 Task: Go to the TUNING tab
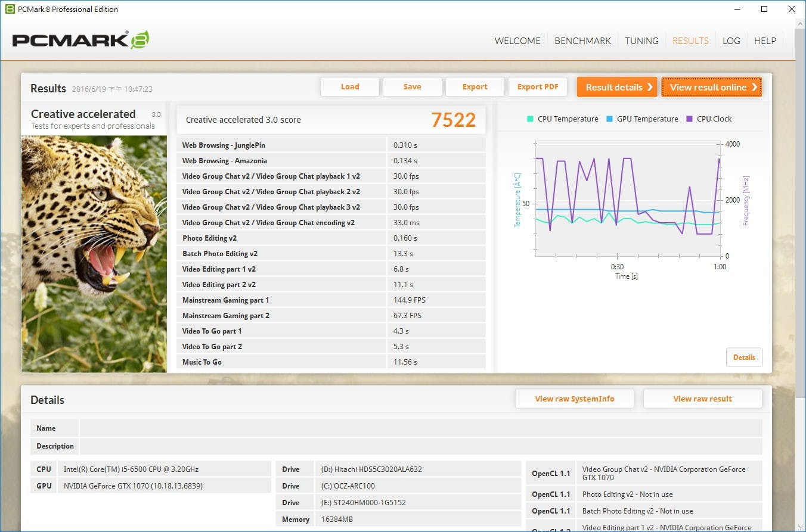641,41
